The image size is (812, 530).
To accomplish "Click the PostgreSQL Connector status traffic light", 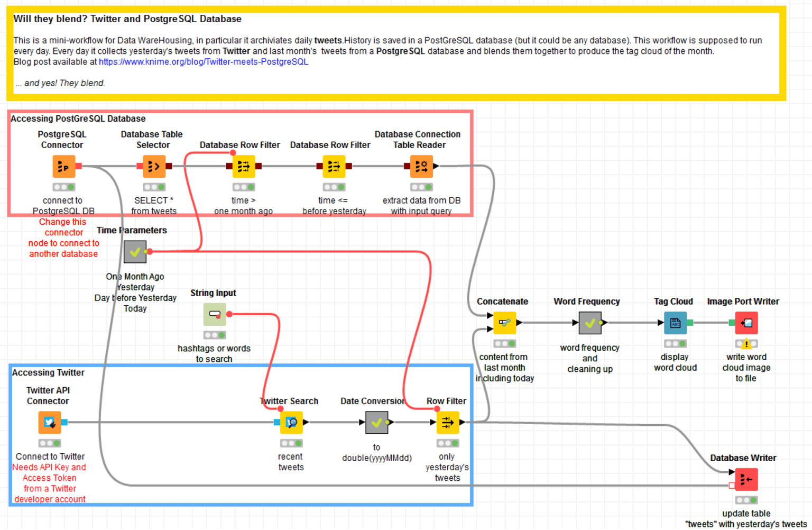I will tap(64, 187).
